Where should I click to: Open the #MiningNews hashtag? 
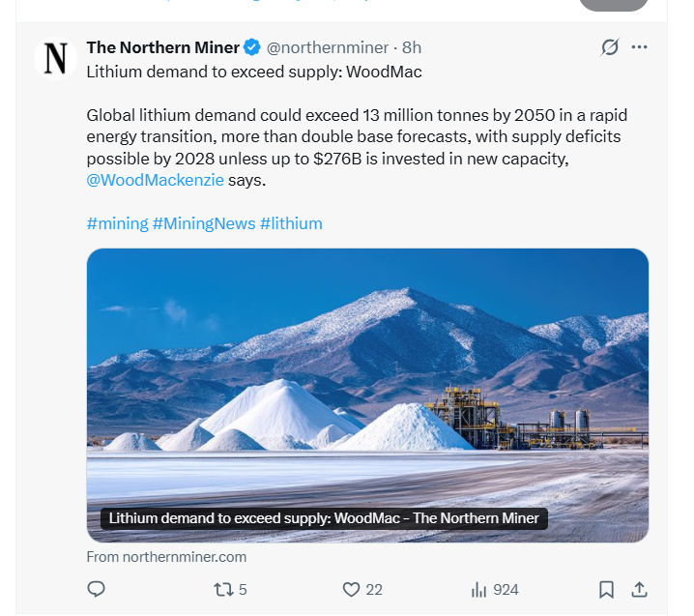pos(203,223)
